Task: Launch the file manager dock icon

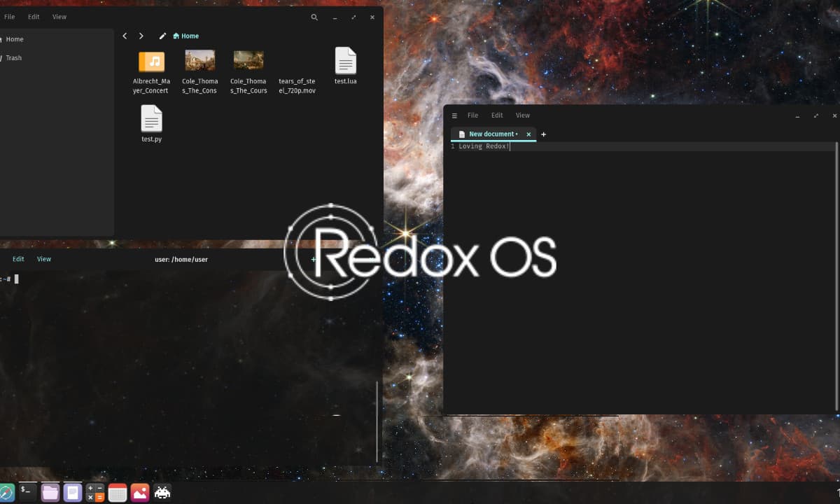Action: (50, 492)
